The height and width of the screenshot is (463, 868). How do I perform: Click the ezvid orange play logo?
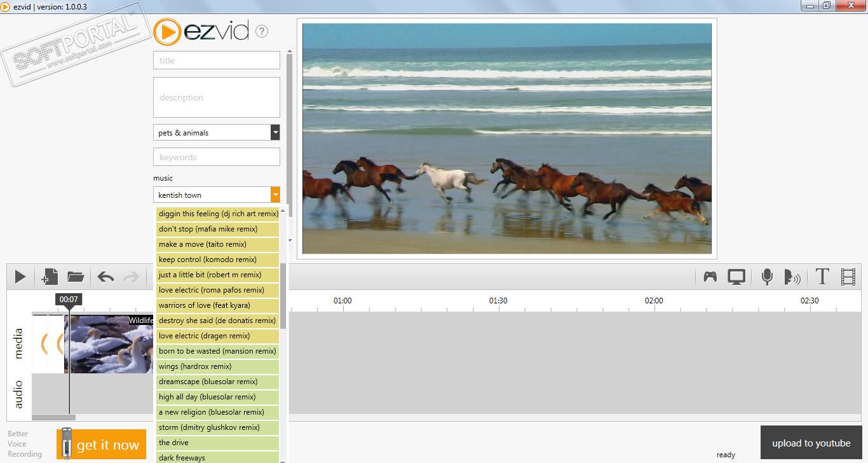pyautogui.click(x=167, y=32)
